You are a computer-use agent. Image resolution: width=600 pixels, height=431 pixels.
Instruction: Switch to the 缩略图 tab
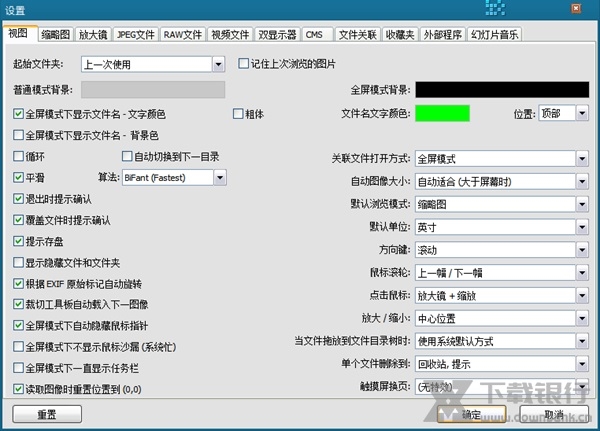55,35
